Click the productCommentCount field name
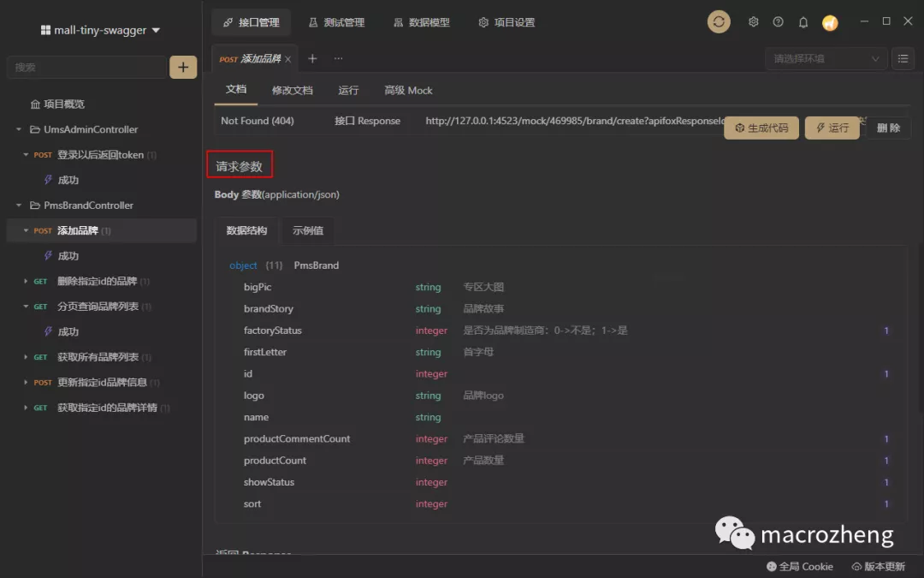924x578 pixels. [x=296, y=438]
